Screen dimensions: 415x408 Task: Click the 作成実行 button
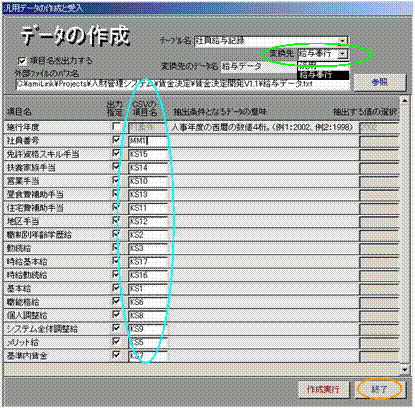[x=323, y=389]
